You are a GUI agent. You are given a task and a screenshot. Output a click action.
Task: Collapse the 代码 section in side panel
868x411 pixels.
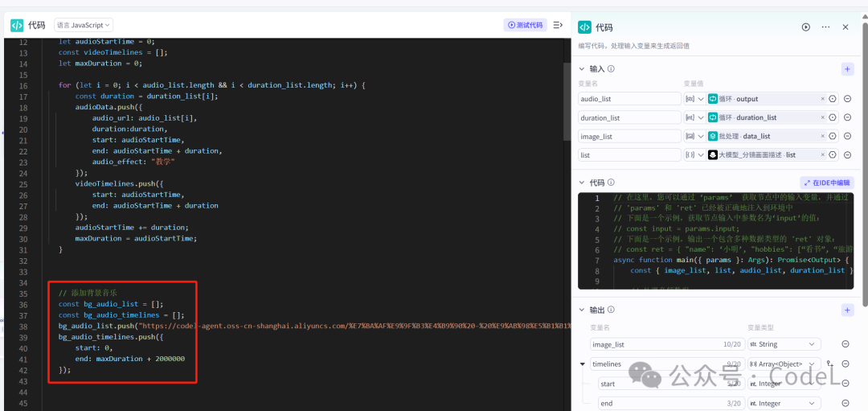[x=581, y=183]
